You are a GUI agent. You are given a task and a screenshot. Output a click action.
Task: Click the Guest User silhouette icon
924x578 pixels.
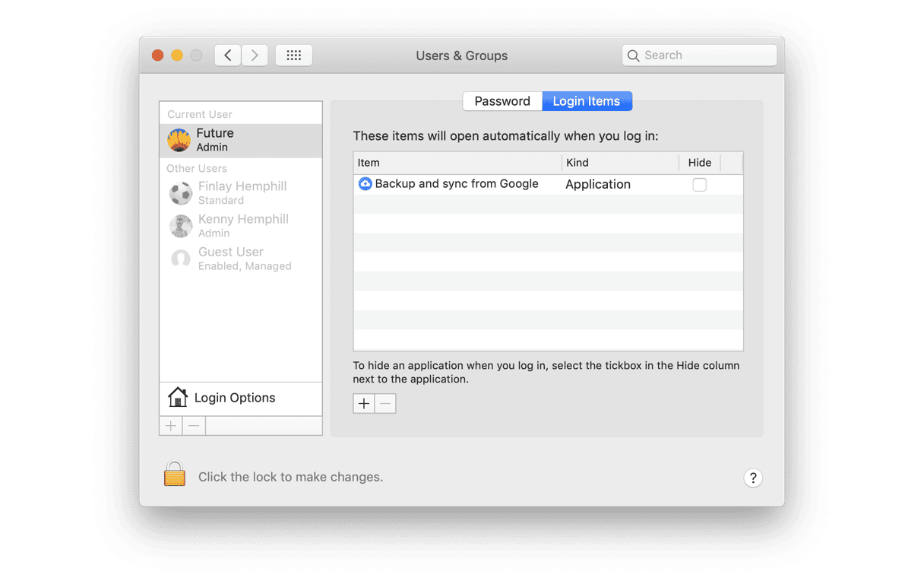181,259
